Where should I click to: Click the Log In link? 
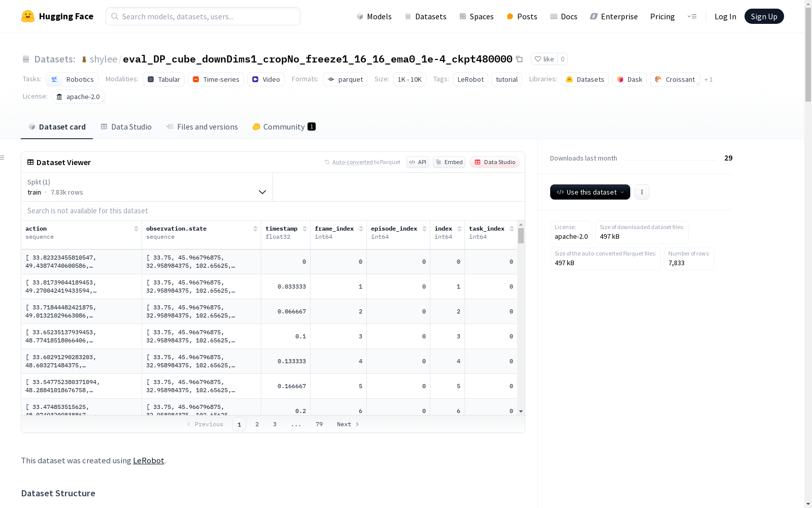point(725,16)
